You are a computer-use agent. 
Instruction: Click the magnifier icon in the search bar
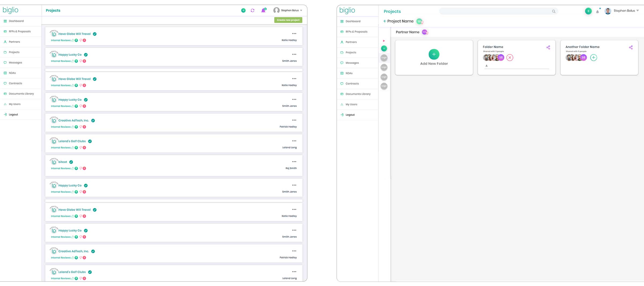[554, 11]
